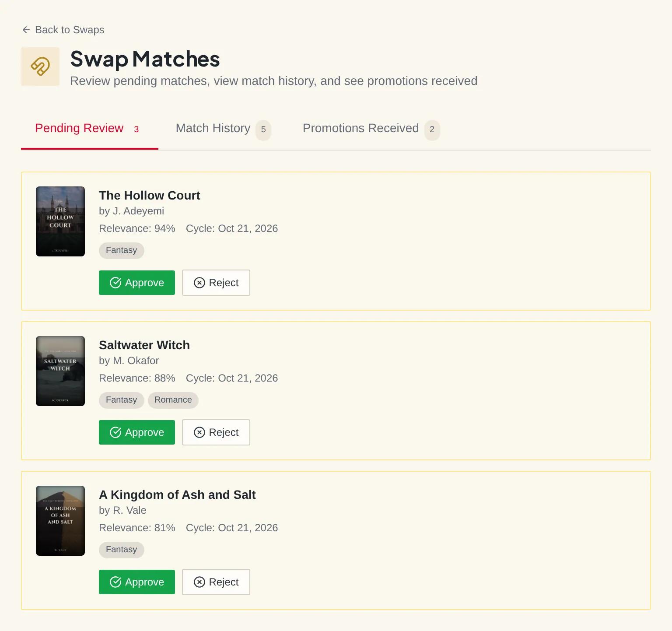672x631 pixels.
Task: Approve A Kingdom of Ash and Salt
Action: tap(137, 582)
